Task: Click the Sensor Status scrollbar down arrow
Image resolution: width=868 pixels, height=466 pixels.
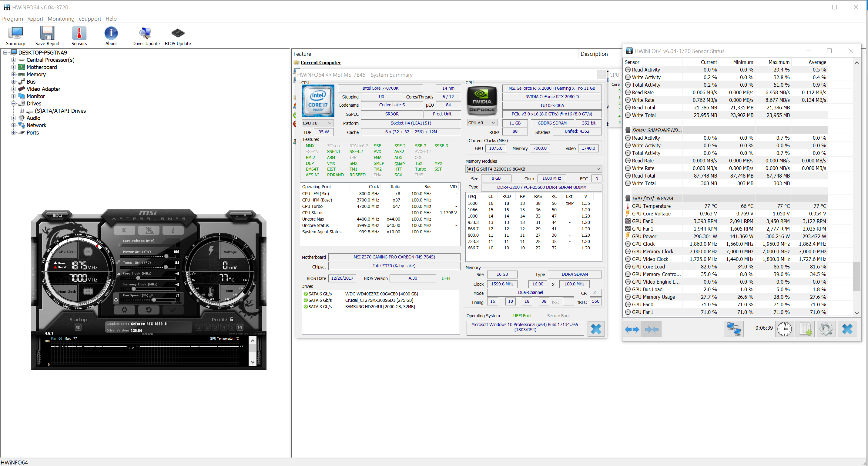Action: (x=857, y=313)
